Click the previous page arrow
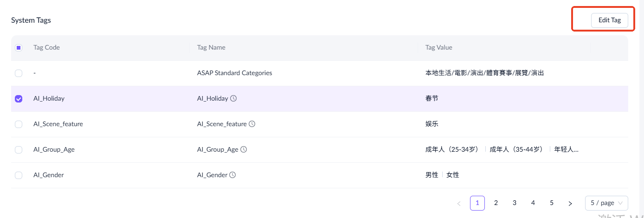 pos(459,203)
